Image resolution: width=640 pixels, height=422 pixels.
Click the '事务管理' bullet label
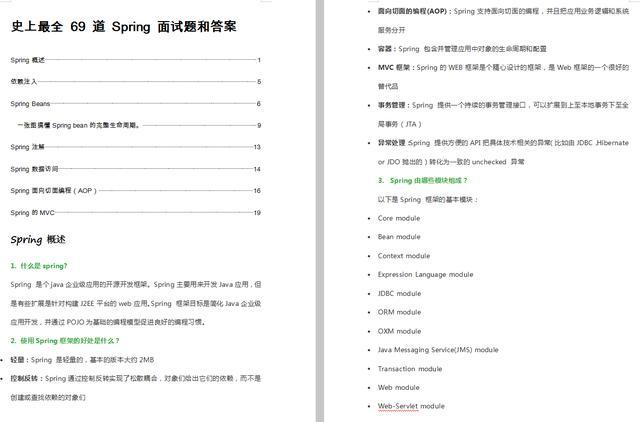coord(392,105)
